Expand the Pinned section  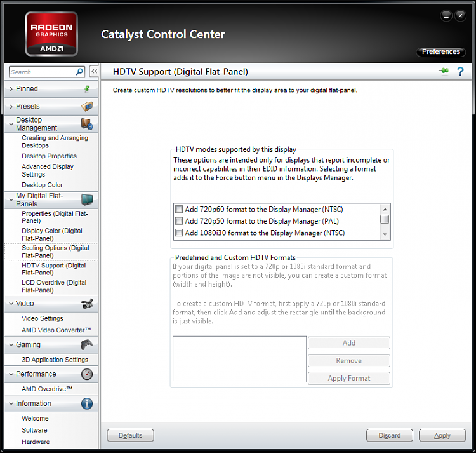tap(11, 89)
